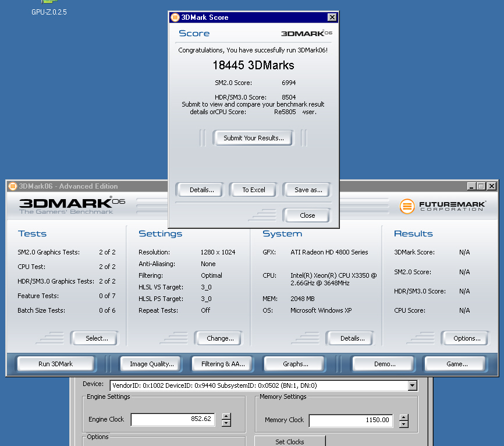Viewport: 504px width, 446px height.
Task: Click the ATI Radeon HD 4800 Series text
Action: [x=329, y=252]
